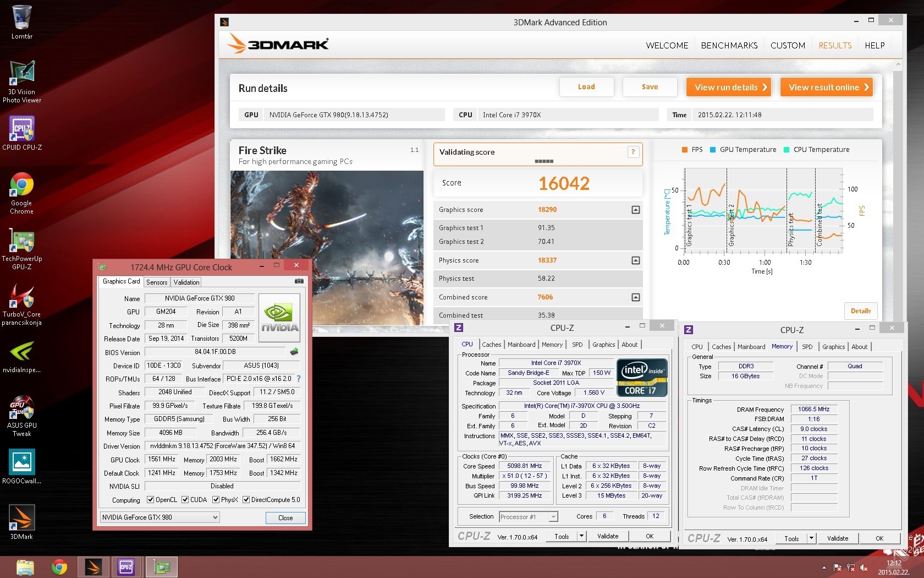Click taskbar clock showing 12:12
This screenshot has width=924, height=578.
click(x=894, y=568)
